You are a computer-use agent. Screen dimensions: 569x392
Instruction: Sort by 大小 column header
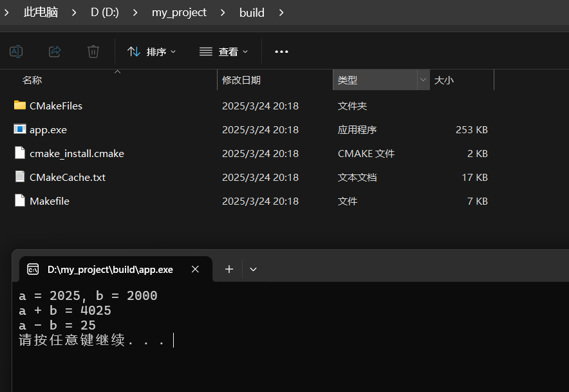coord(443,80)
